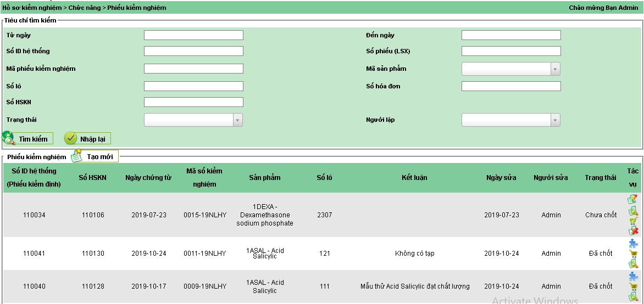Screen dimensions: 644x304
Task: Click HSKN number 110130
Action: (93, 254)
